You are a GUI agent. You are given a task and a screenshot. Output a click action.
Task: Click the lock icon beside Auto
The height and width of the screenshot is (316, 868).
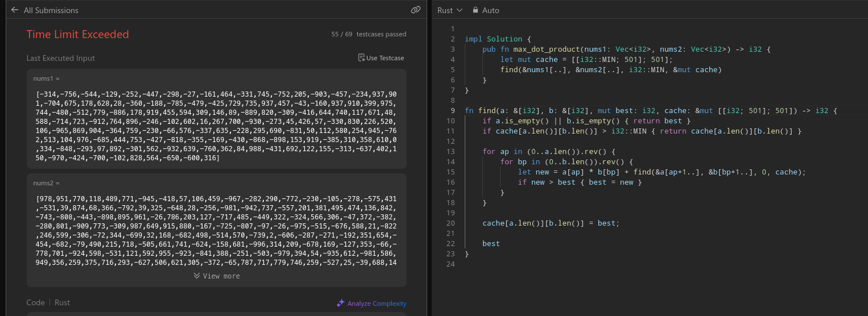coord(476,10)
